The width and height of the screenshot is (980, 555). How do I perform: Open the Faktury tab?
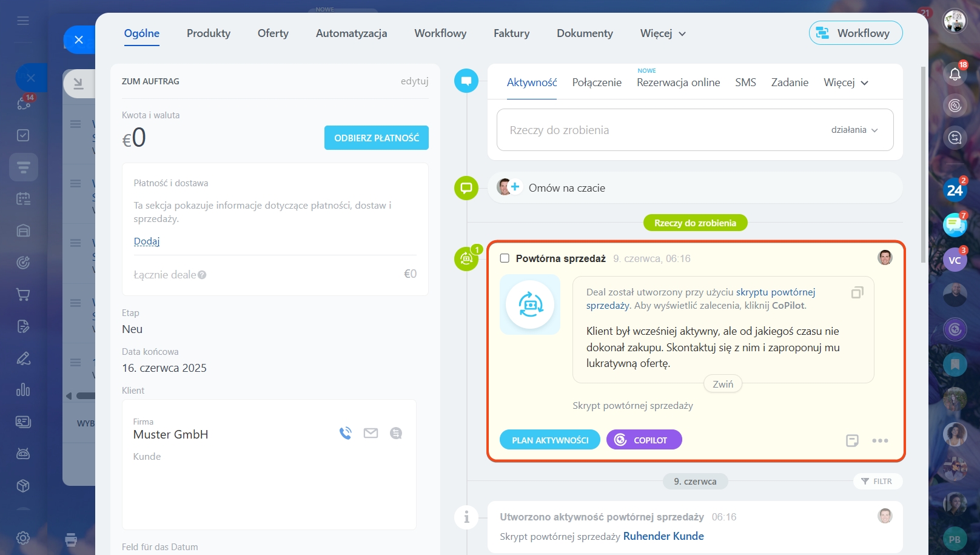click(x=511, y=33)
